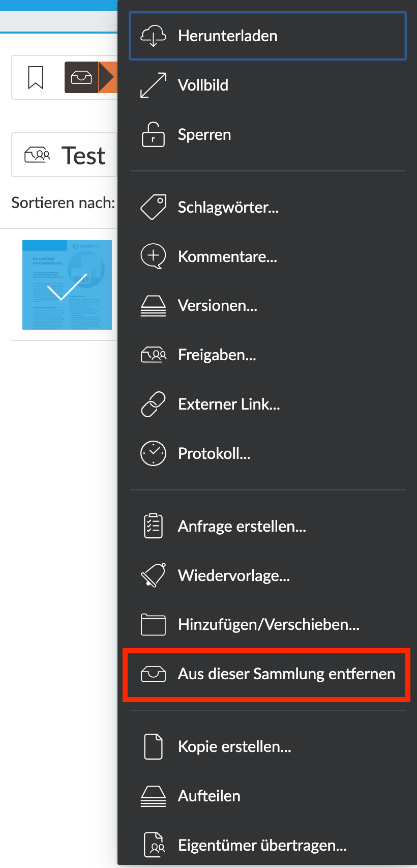Click the Externer Link chain icon

pos(153,404)
